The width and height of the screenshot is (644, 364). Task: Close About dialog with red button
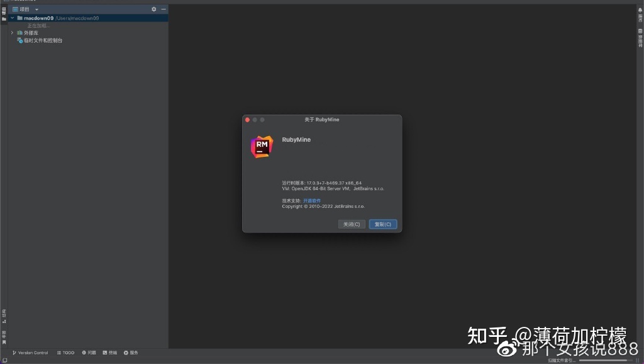click(247, 120)
